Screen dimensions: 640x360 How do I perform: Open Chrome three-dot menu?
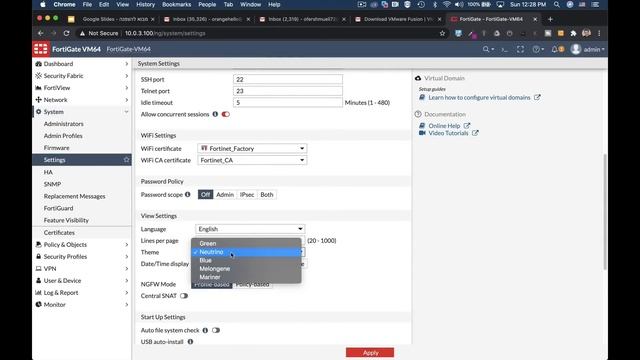coord(599,33)
